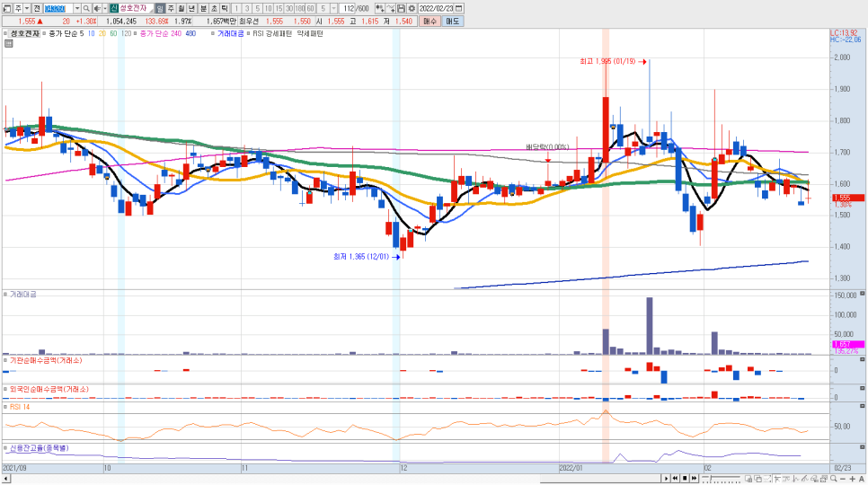The image size is (868, 485).
Task: Toggle the 외국인순매수금액 panel marker
Action: [5, 389]
